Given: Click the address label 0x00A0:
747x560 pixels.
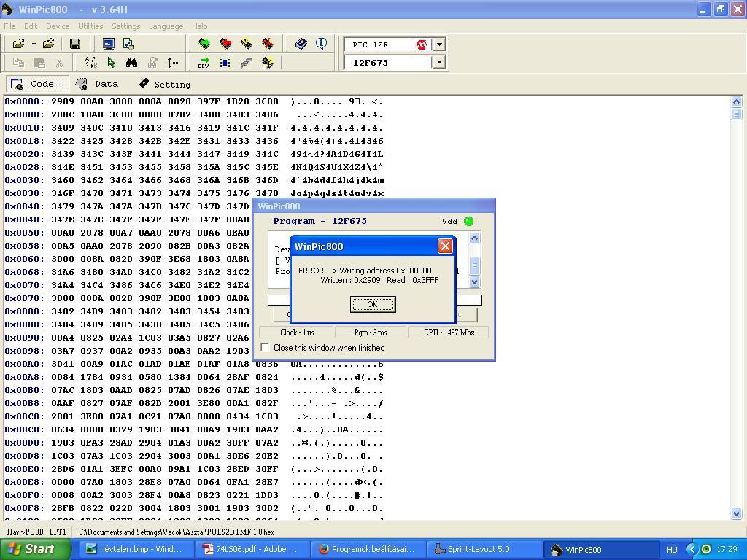Looking at the screenshot, I should (x=24, y=365).
